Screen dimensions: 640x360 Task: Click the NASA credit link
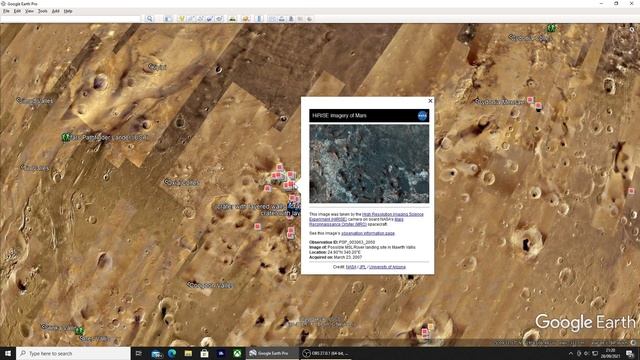coord(351,267)
